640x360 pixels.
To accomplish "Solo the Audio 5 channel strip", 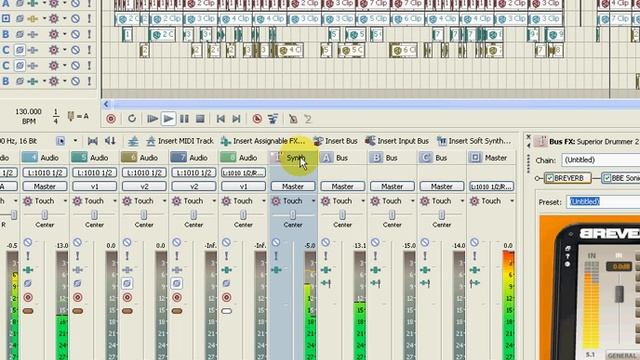I will tap(78, 256).
